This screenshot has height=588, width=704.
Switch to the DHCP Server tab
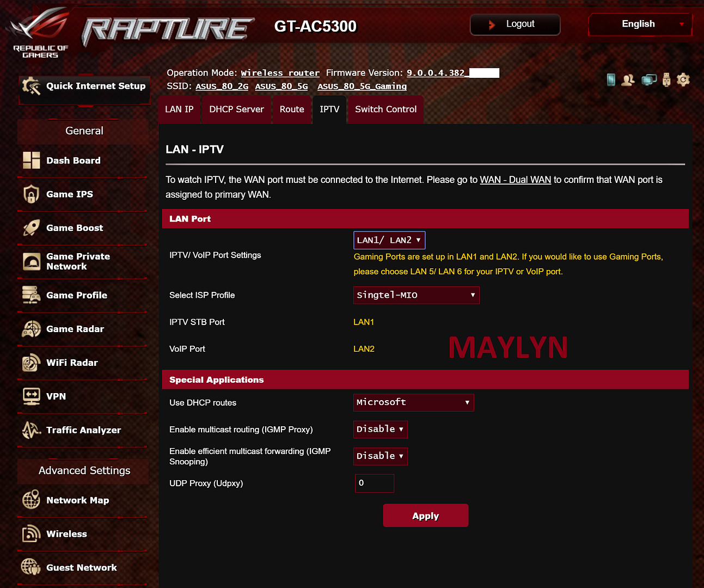(236, 109)
